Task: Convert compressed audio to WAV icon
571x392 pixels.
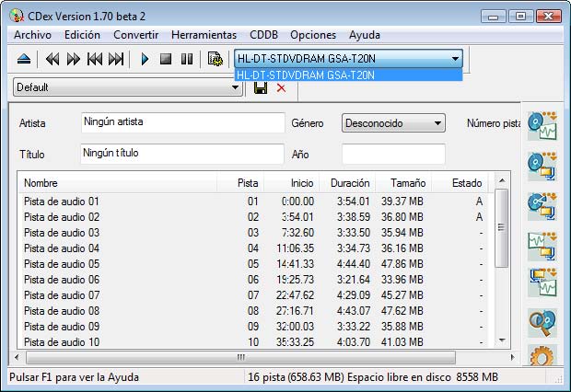Action: tap(542, 282)
